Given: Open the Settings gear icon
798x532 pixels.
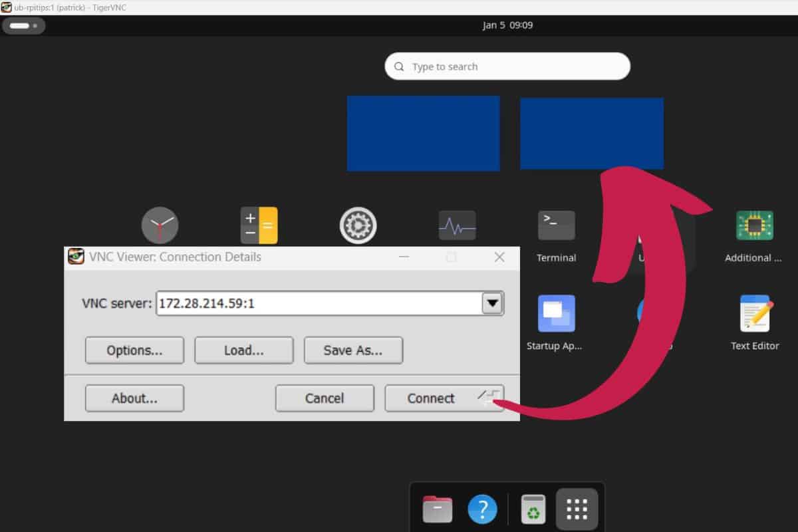Looking at the screenshot, I should pos(358,225).
